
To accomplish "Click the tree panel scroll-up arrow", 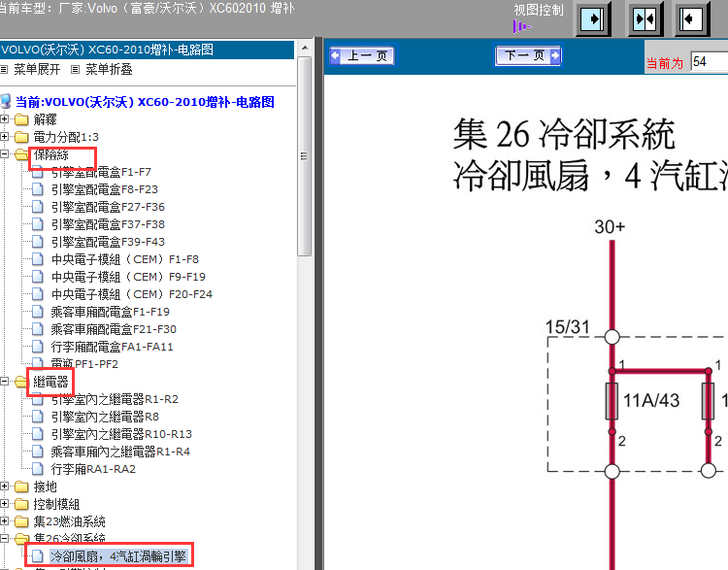I will point(305,48).
